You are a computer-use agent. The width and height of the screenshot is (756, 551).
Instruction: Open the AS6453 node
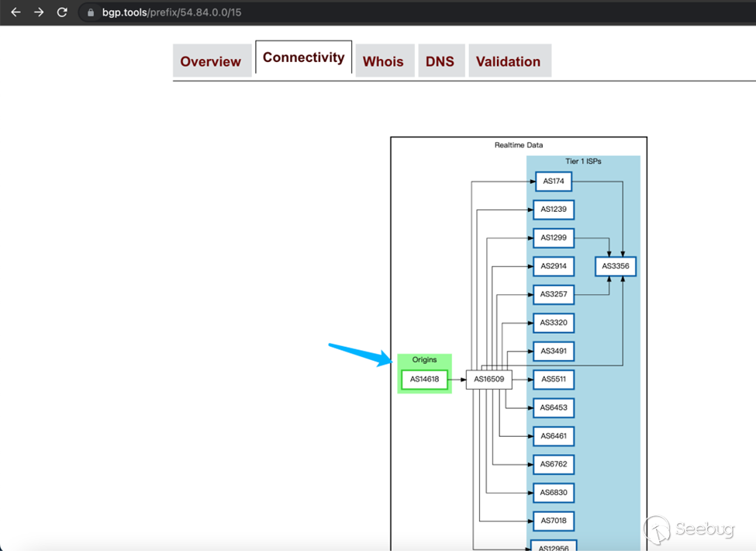click(x=554, y=407)
